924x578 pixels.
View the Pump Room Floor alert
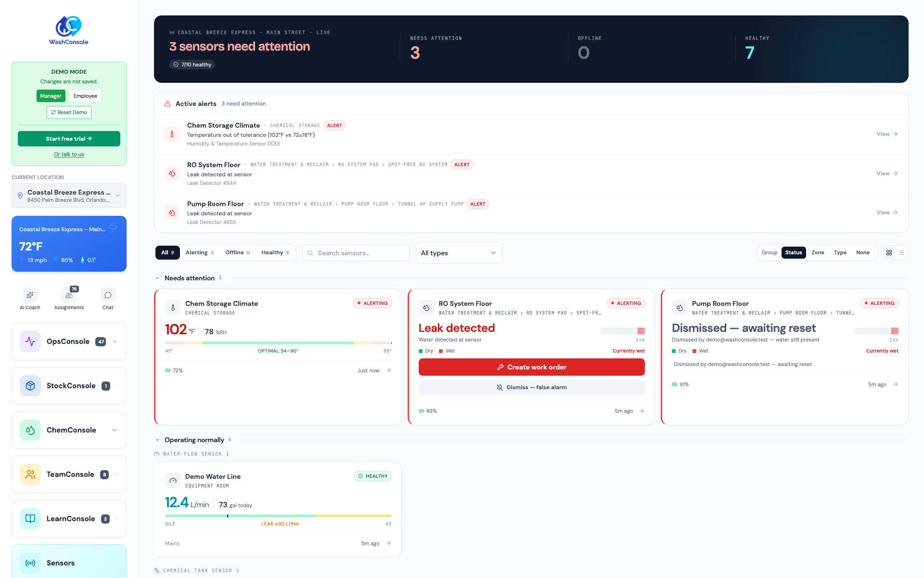(887, 212)
